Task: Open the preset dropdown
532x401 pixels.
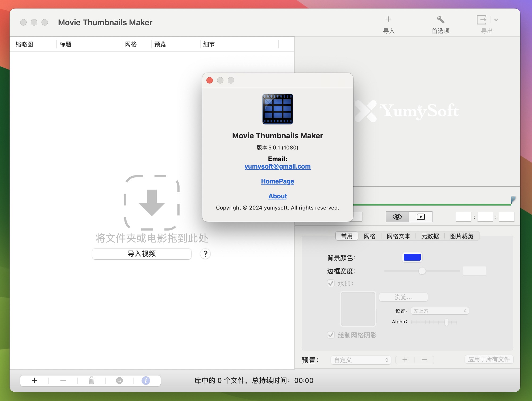Action: pyautogui.click(x=361, y=360)
